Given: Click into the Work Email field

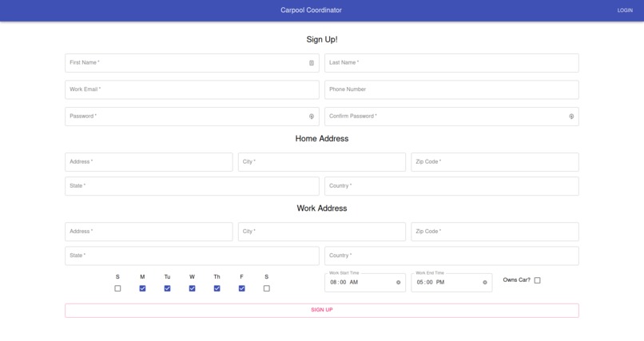Looking at the screenshot, I should [x=192, y=89].
